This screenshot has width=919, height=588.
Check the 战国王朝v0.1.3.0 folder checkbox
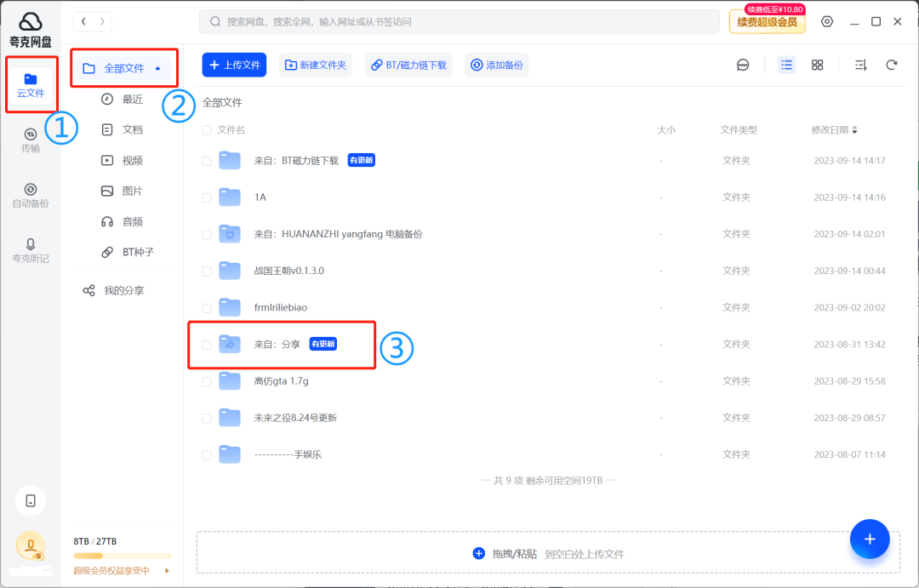pos(206,271)
